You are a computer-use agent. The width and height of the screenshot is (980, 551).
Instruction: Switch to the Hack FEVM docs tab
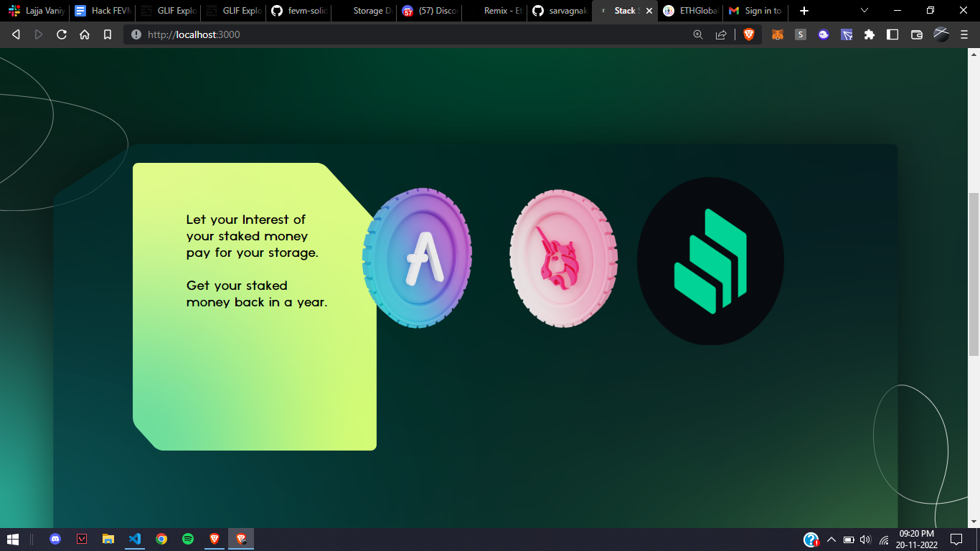click(102, 11)
